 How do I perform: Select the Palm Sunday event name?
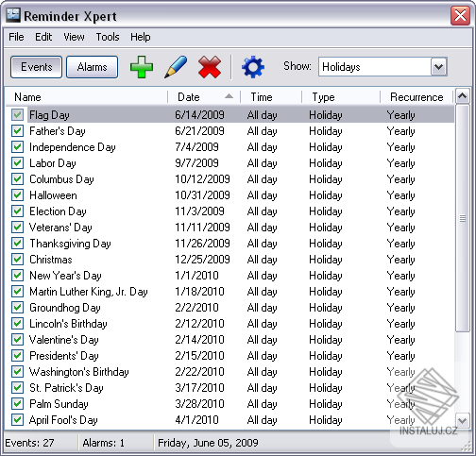59,404
